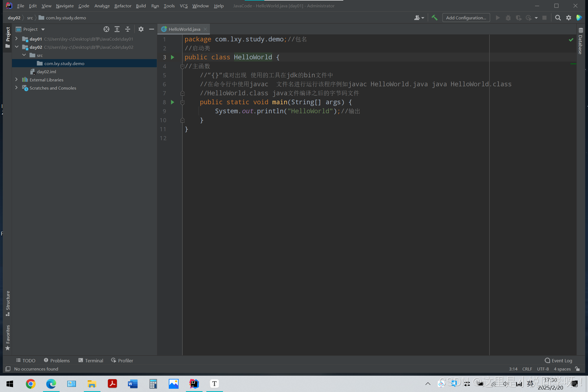Open the Project view dropdown arrow
The height and width of the screenshot is (392, 588).
pos(43,29)
